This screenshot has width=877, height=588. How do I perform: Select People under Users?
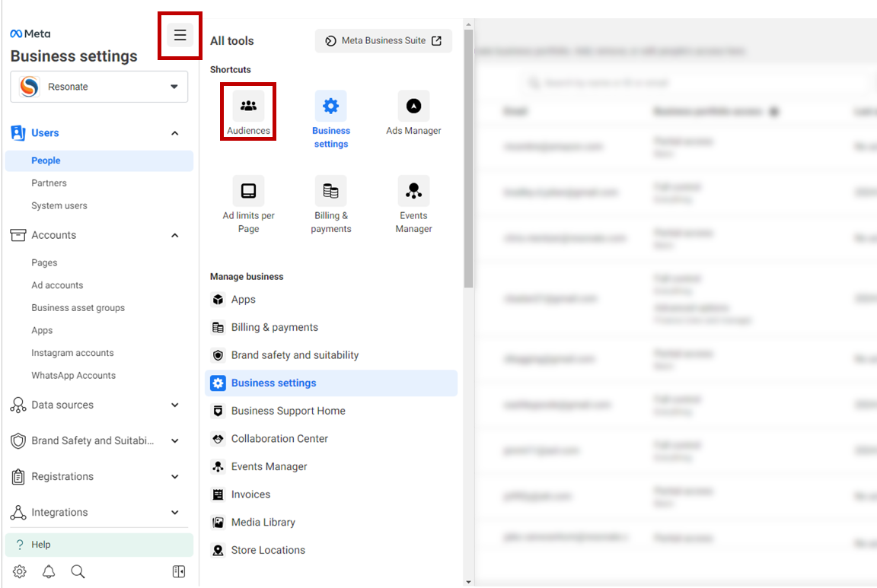[x=99, y=161]
